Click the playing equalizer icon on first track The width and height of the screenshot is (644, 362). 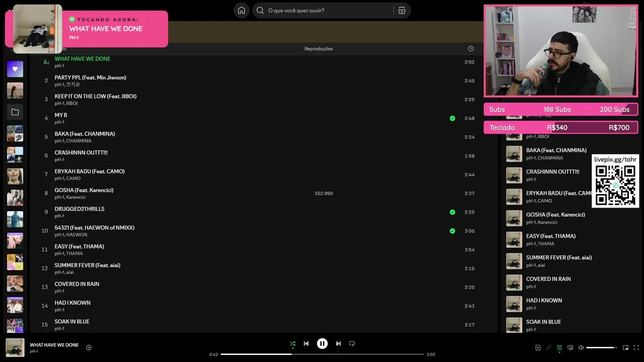pyautogui.click(x=46, y=62)
